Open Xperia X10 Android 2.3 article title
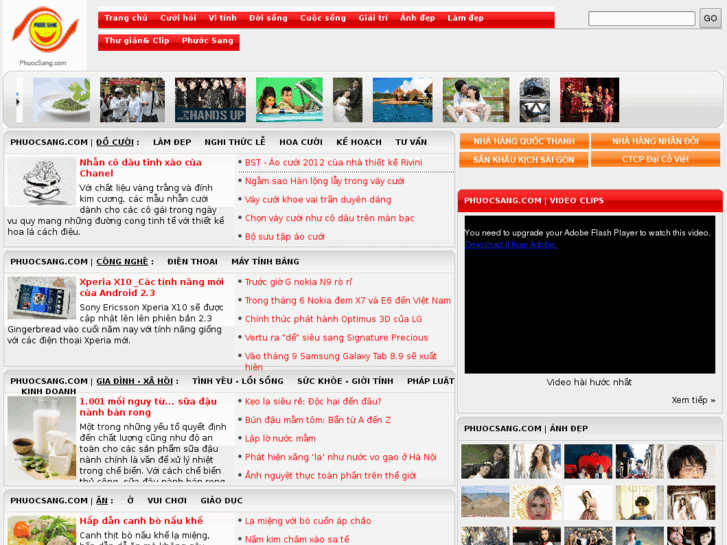This screenshot has height=545, width=727. tap(152, 287)
